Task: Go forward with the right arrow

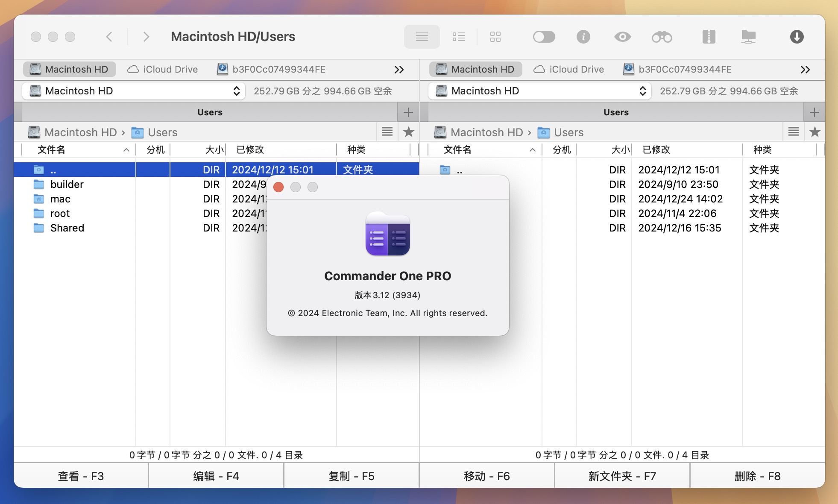Action: click(146, 37)
